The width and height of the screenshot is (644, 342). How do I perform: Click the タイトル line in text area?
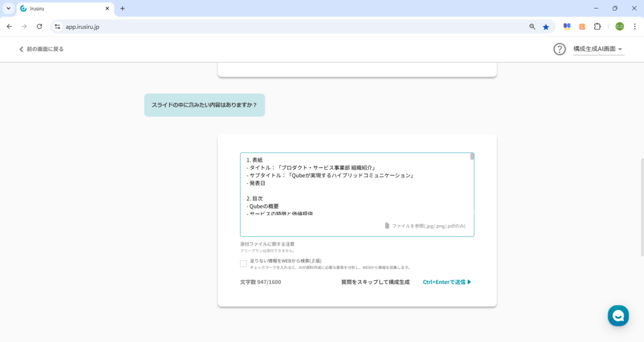pos(311,168)
